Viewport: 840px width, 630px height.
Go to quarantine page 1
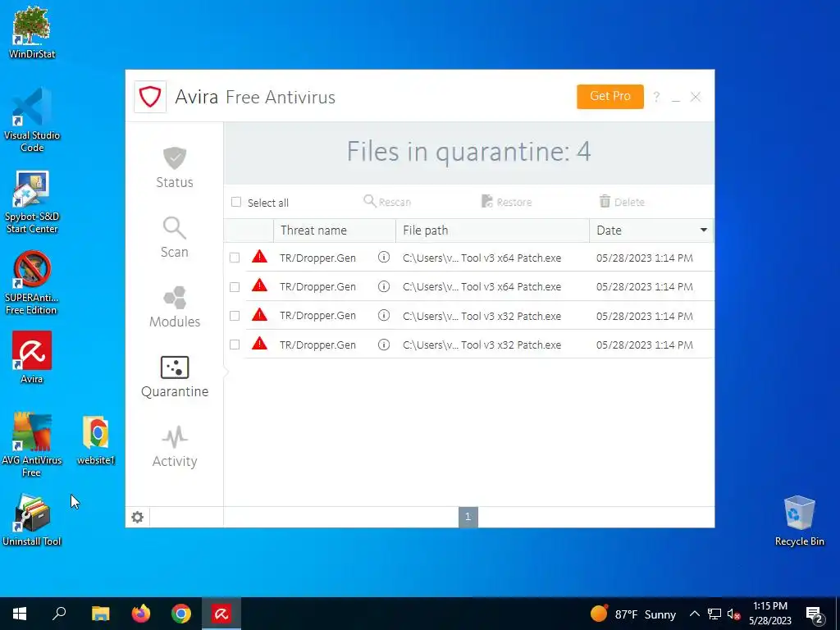(x=468, y=517)
